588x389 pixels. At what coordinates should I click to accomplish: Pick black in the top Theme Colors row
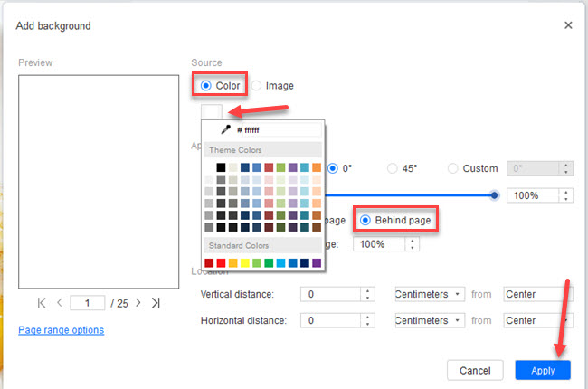tap(221, 167)
